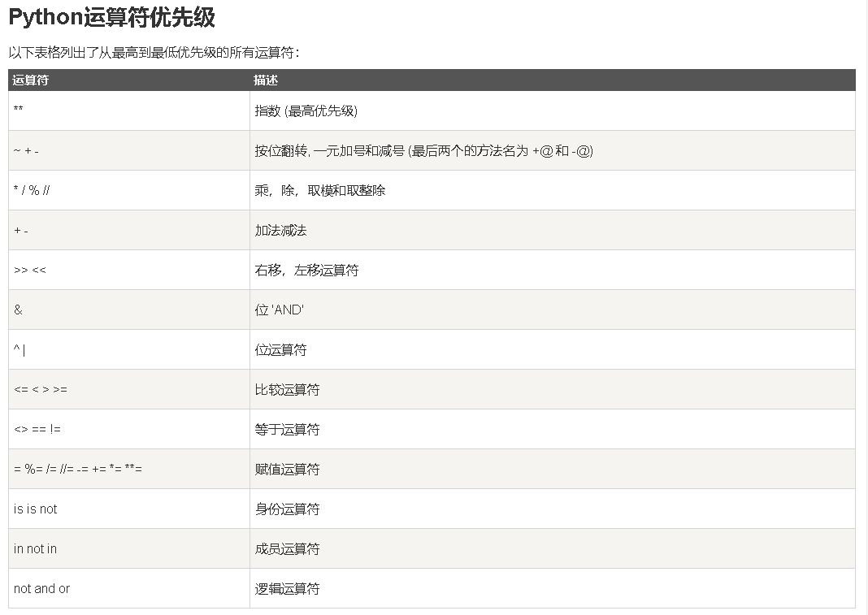868x615 pixels.
Task: Select the '>> <<' operator cell
Action: [x=129, y=271]
